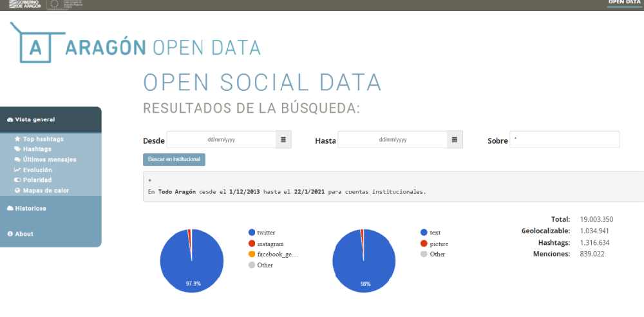644x317 pixels.
Task: Click the red picture legend swatch
Action: tap(424, 244)
